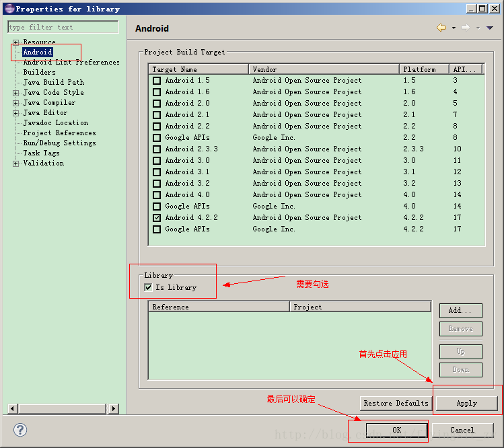Image resolution: width=504 pixels, height=448 pixels.
Task: Select Google APIs platform 2.2 row
Action: pyautogui.click(x=317, y=138)
